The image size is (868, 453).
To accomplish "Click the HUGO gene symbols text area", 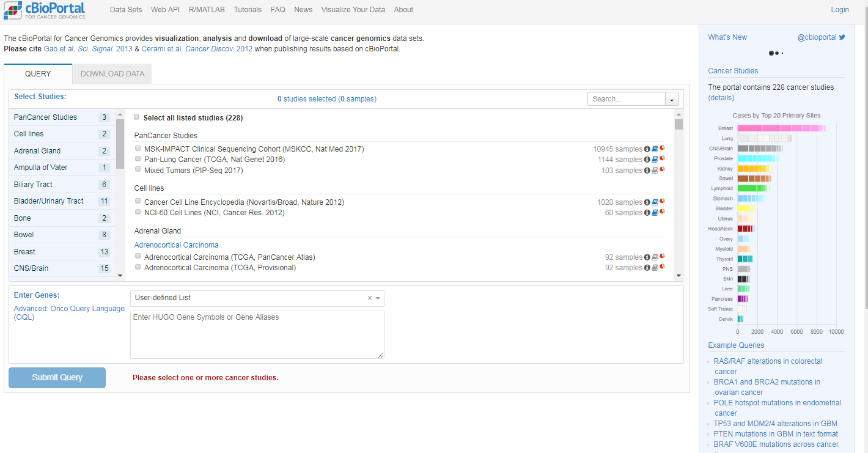I will coord(257,334).
